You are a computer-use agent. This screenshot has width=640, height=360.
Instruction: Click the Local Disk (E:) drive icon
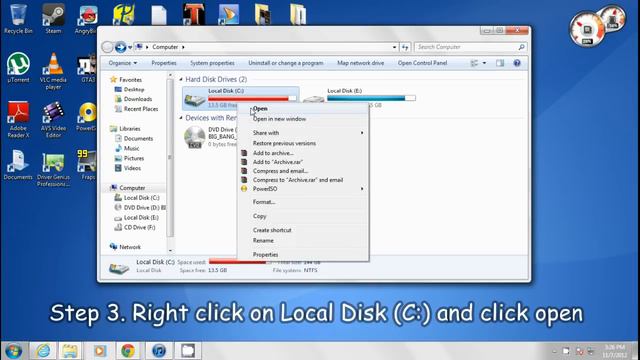point(314,99)
